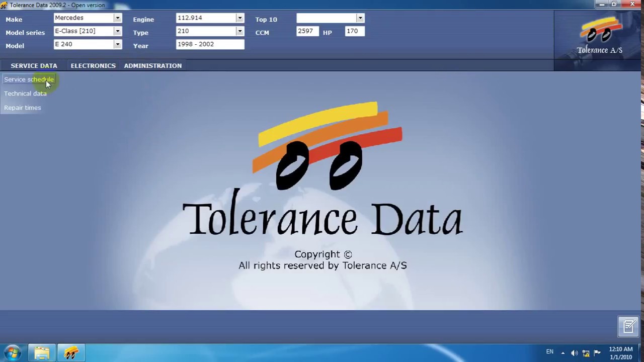Viewport: 644px width, 362px height.
Task: Select Service schedule menu entry
Action: [29, 79]
